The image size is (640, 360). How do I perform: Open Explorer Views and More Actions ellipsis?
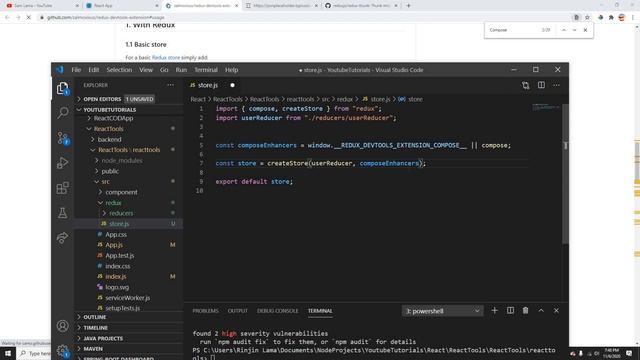pos(171,85)
